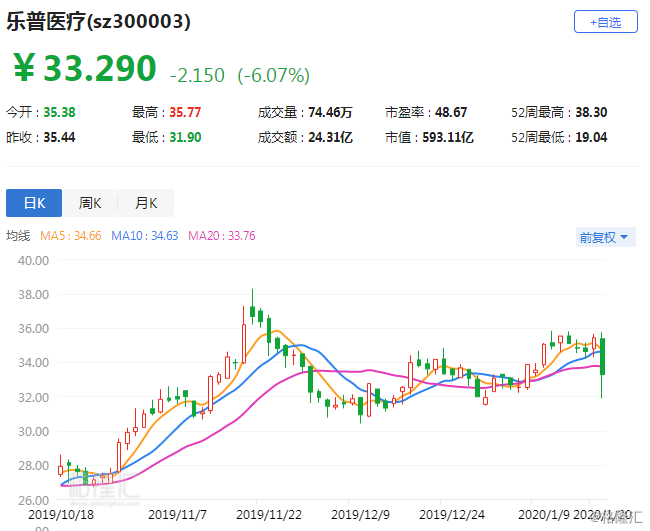The image size is (650, 531).
Task: Click the 最低 low price 31.90
Action: (185, 137)
